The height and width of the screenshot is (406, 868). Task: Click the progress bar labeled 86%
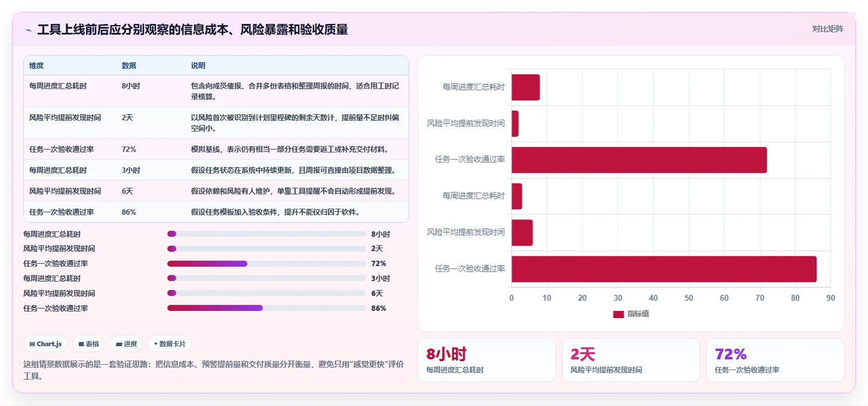pos(266,309)
